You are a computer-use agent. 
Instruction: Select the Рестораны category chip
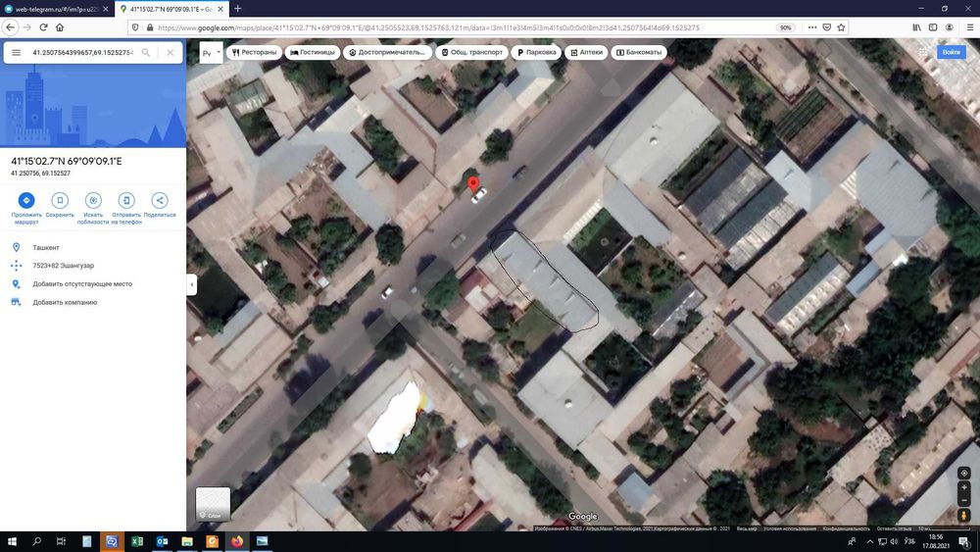(255, 53)
